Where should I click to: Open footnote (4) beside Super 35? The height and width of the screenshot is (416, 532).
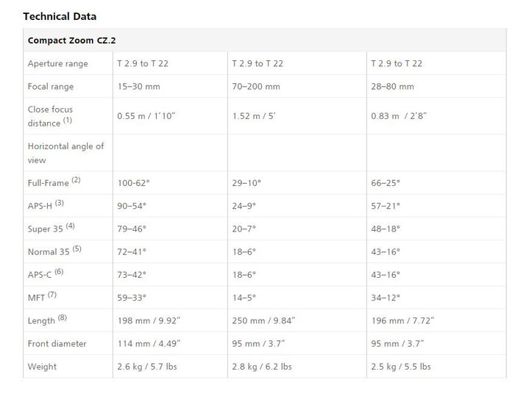70,226
